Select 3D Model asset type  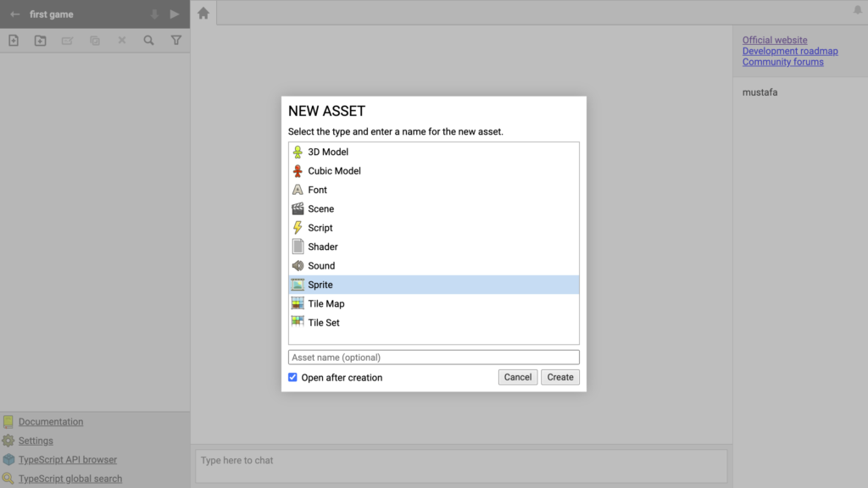[433, 152]
